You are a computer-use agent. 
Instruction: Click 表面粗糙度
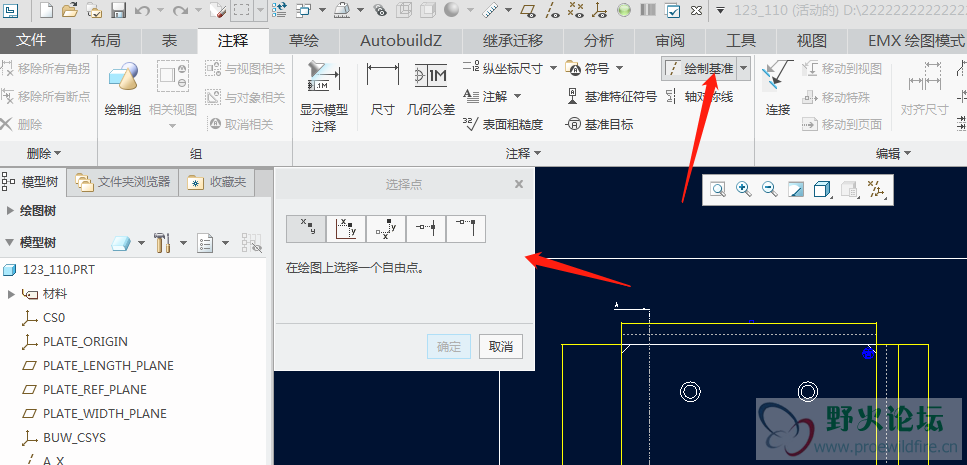click(503, 125)
